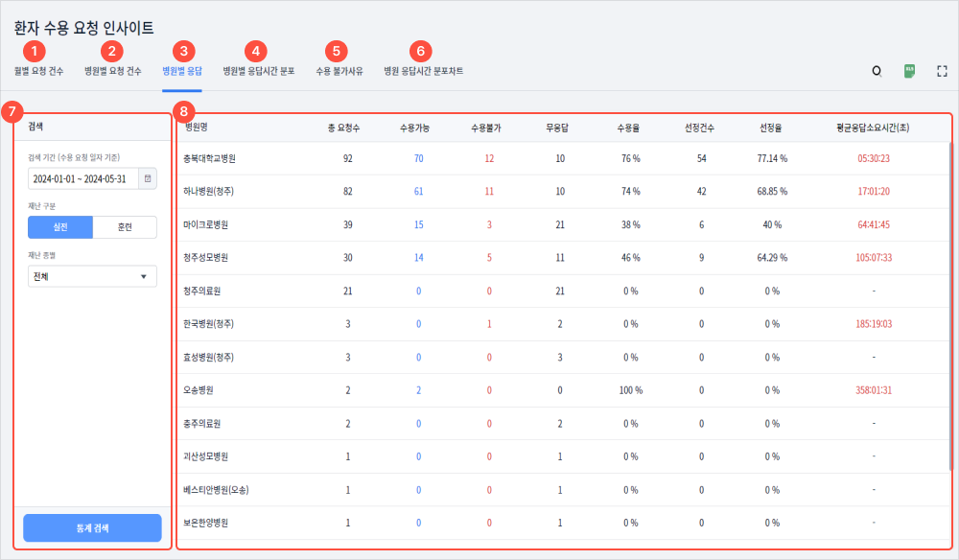Click the red number 6 badge

click(x=420, y=51)
